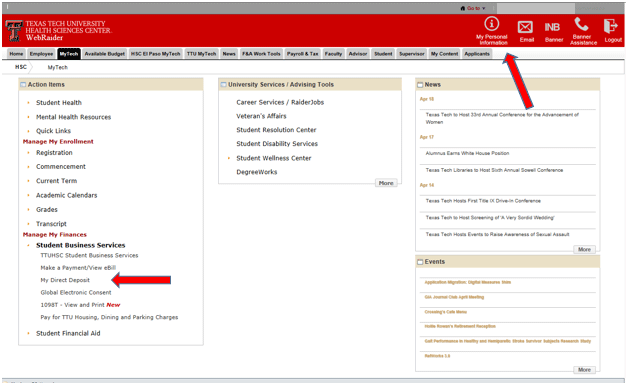This screenshot has width=628, height=383.
Task: Open the Supervisor tab
Action: coord(412,54)
